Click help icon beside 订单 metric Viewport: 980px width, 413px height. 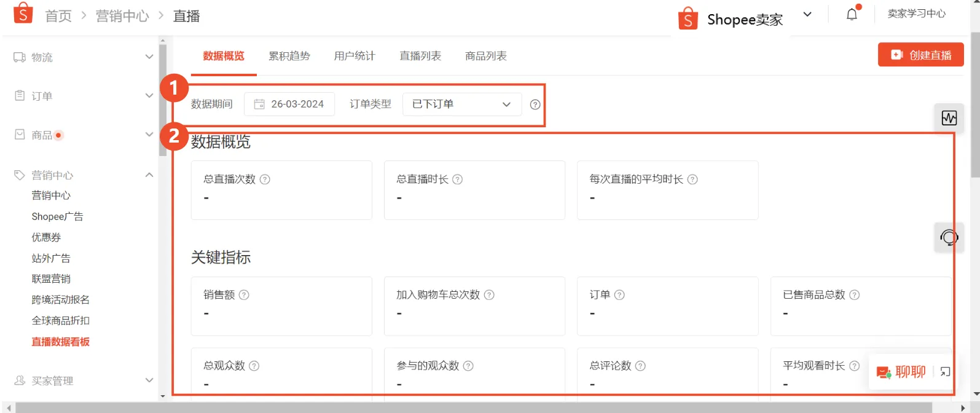pyautogui.click(x=619, y=295)
